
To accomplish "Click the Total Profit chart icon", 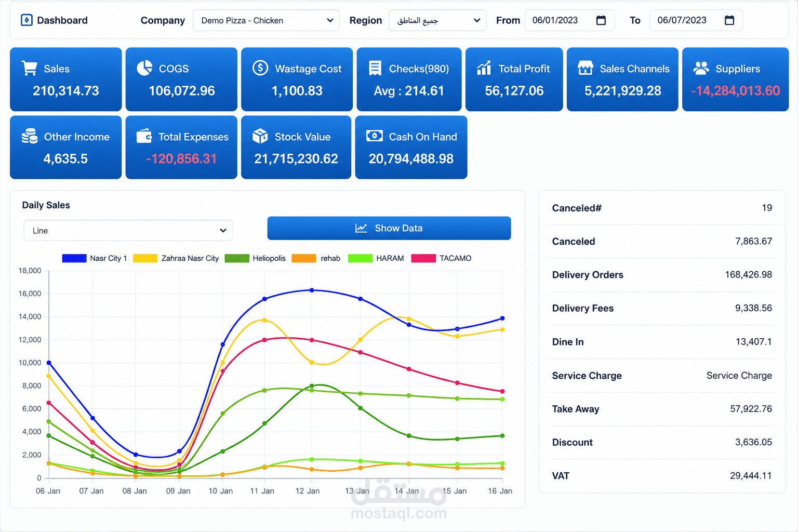I will click(x=484, y=68).
